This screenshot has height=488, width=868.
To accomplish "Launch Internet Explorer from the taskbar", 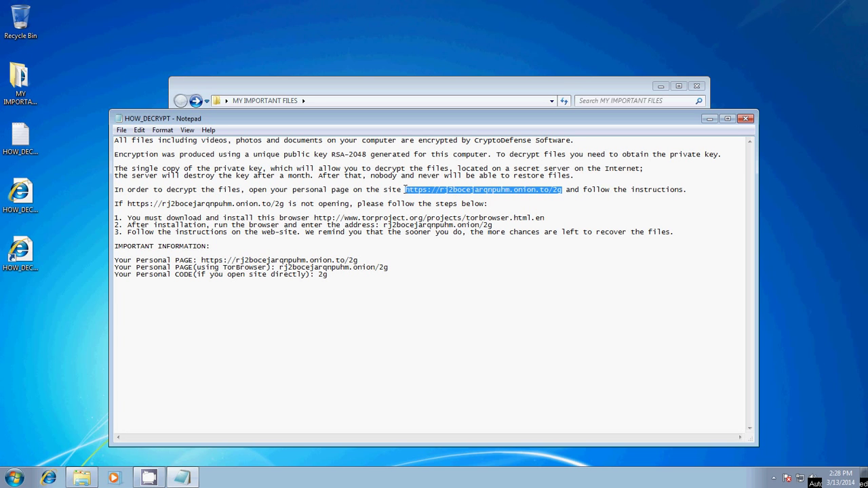I will 48,477.
